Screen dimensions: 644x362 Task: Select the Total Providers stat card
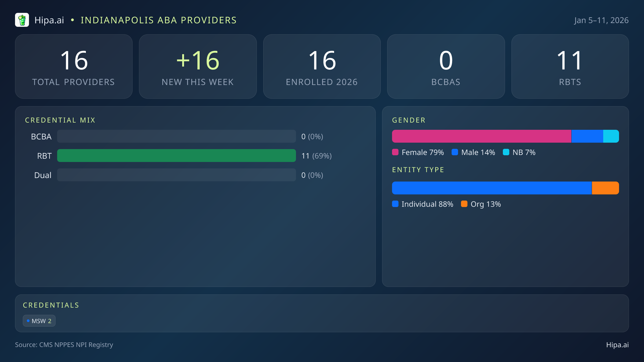point(74,66)
